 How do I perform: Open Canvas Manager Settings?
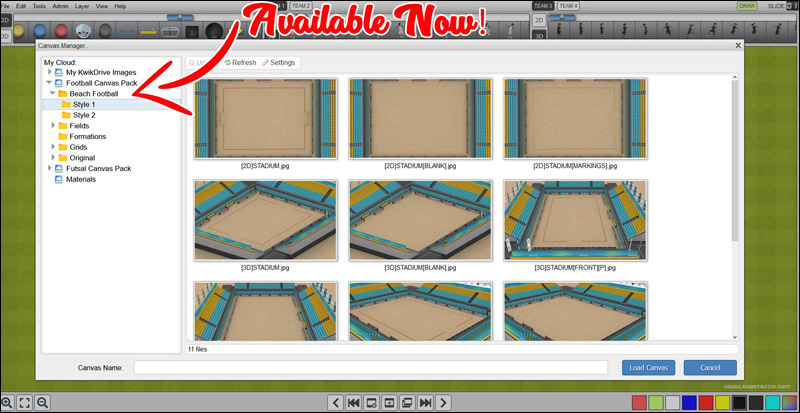279,62
